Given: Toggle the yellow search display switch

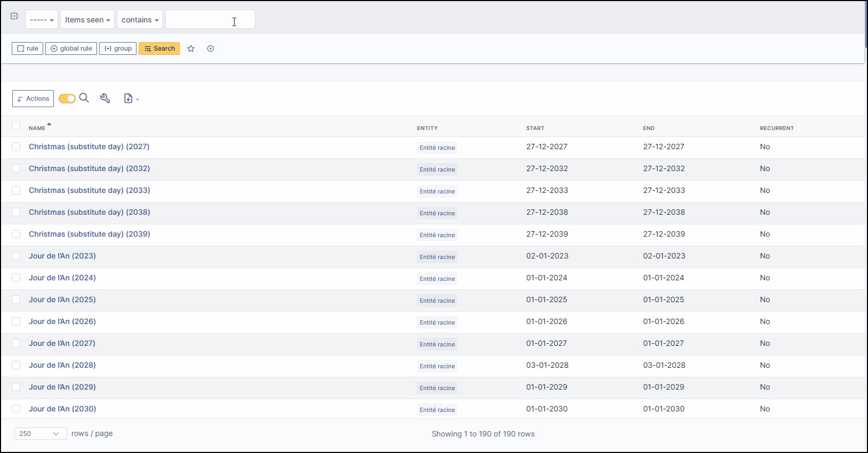Looking at the screenshot, I should (x=67, y=99).
